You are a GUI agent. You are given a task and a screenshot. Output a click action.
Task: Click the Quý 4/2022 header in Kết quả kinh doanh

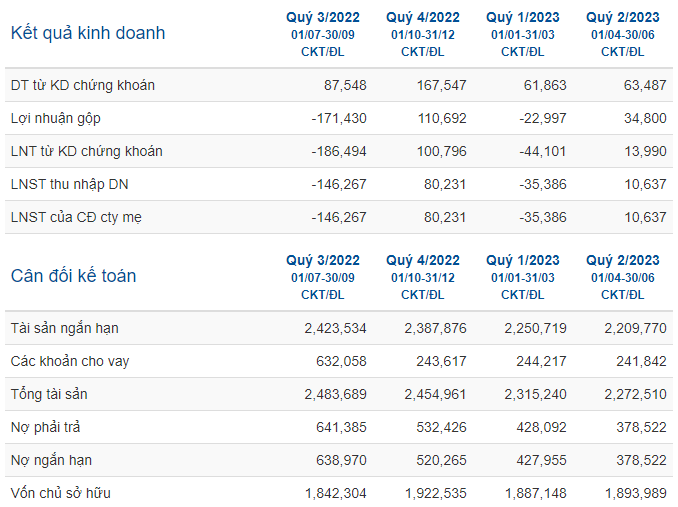[423, 34]
